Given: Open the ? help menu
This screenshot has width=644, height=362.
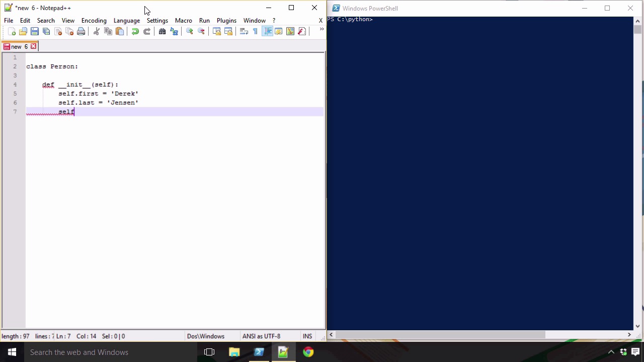Looking at the screenshot, I should pos(274,21).
